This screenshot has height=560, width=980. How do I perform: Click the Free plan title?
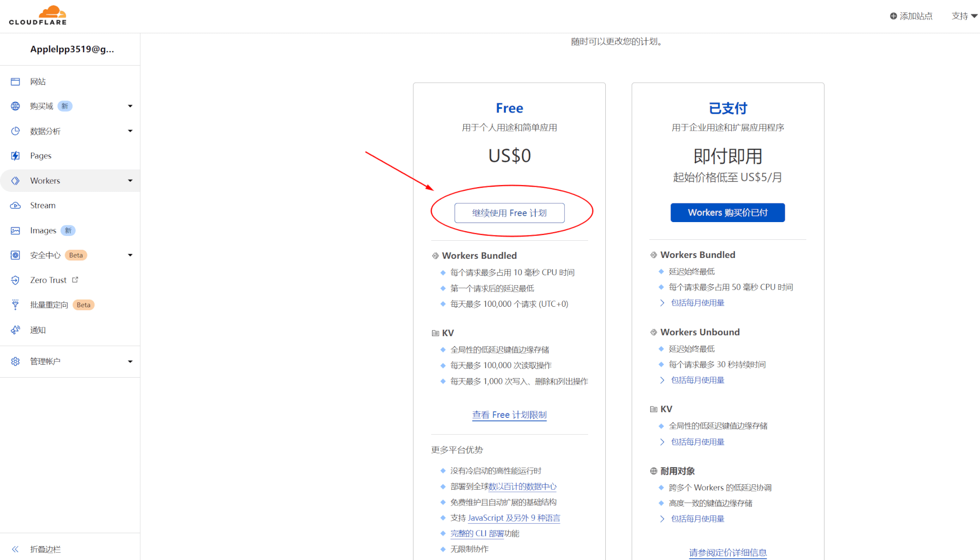(x=509, y=108)
